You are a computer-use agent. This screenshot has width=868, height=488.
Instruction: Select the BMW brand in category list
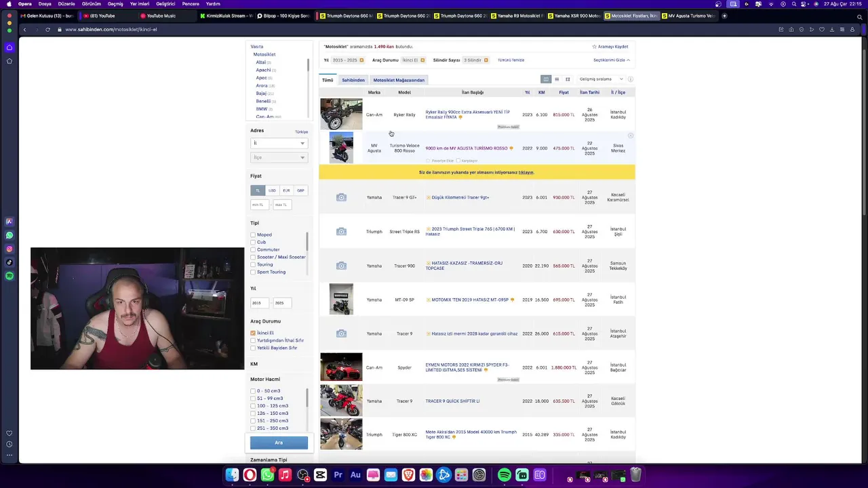(261, 108)
